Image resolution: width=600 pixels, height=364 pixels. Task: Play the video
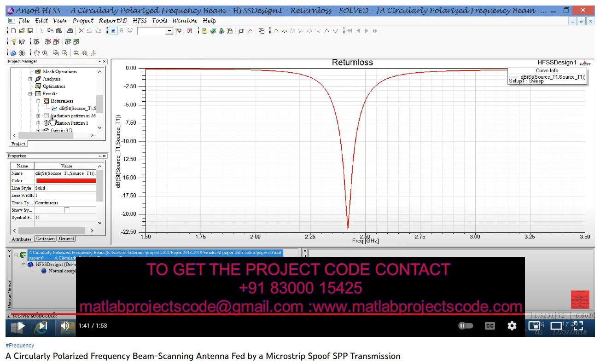pyautogui.click(x=21, y=326)
